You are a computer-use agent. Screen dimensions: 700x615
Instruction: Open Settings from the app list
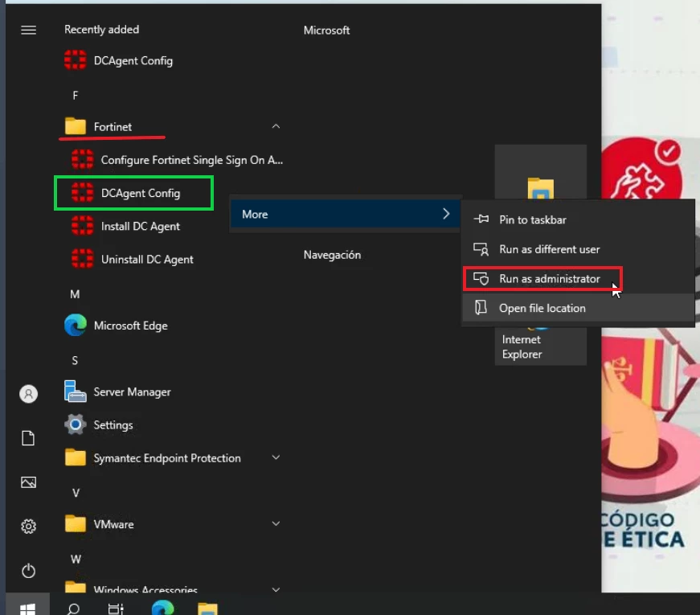(99, 424)
